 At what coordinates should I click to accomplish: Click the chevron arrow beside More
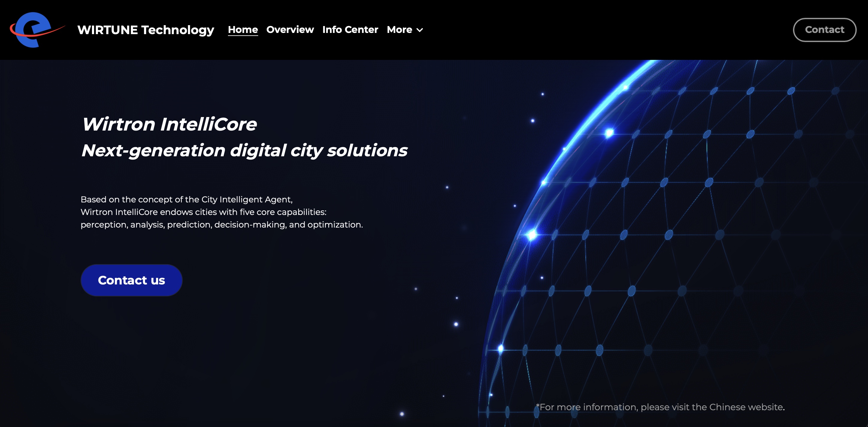(420, 30)
